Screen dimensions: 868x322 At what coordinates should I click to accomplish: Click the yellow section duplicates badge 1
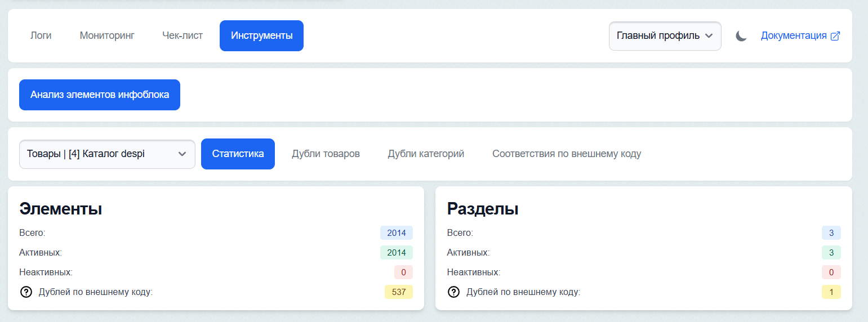pos(831,292)
